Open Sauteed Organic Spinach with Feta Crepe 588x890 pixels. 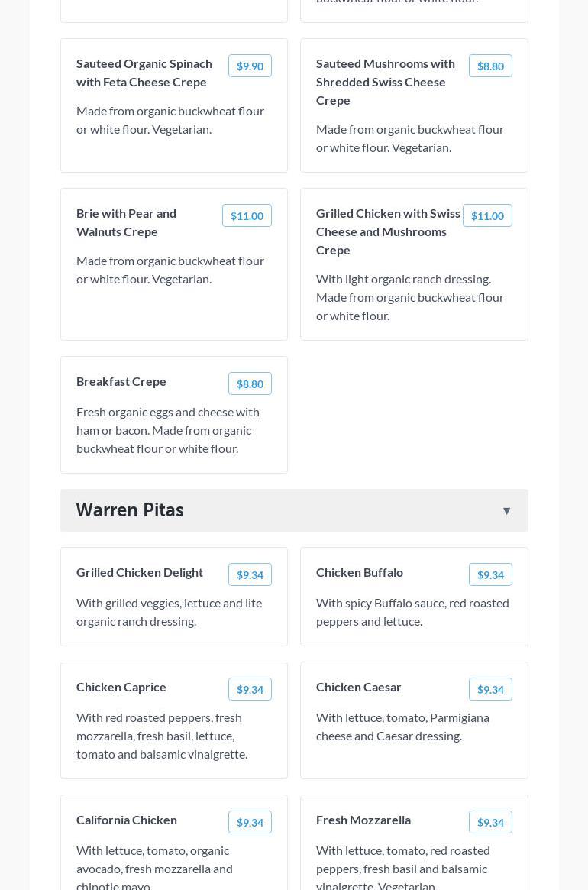pos(144,73)
